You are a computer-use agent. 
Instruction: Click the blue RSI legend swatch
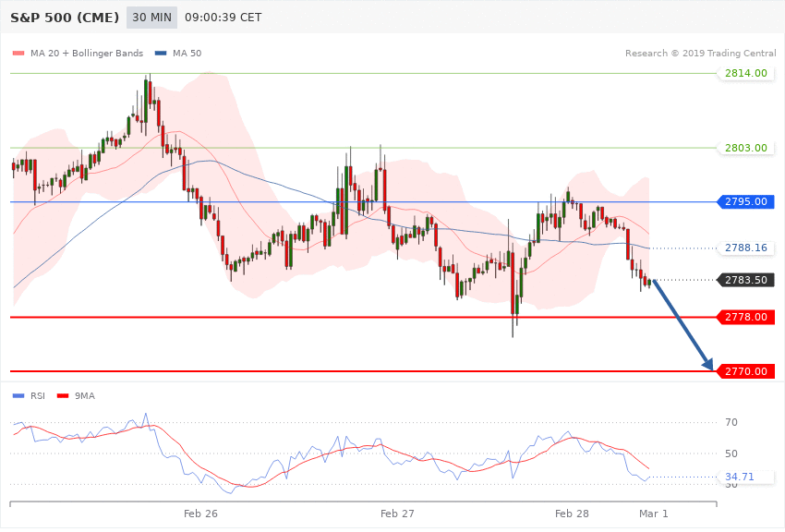click(x=18, y=396)
